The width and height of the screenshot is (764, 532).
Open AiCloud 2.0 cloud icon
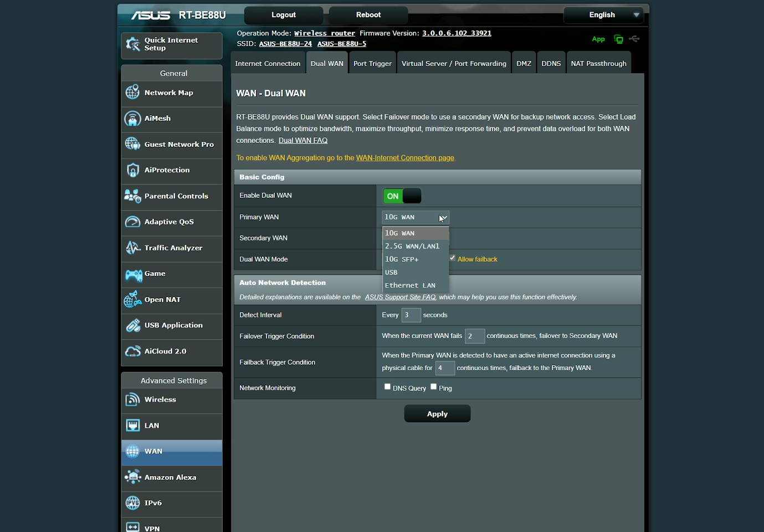pos(133,351)
